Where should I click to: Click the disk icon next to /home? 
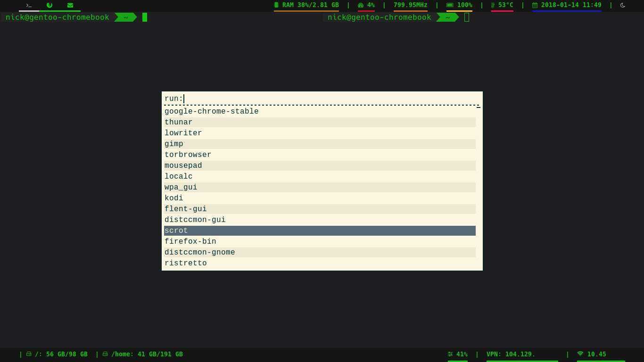click(x=105, y=354)
